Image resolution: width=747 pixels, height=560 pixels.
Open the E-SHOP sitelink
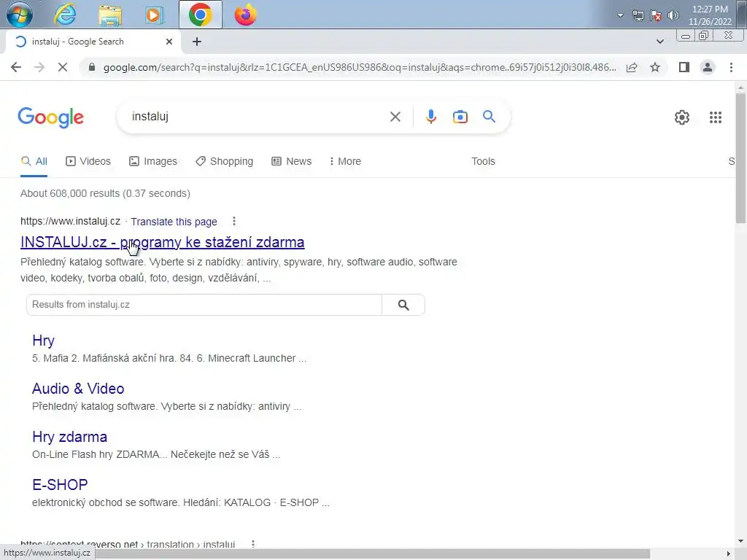point(60,485)
